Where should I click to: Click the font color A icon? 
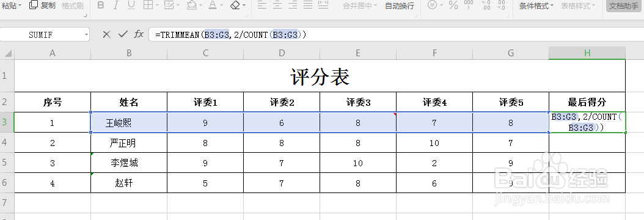tap(213, 5)
